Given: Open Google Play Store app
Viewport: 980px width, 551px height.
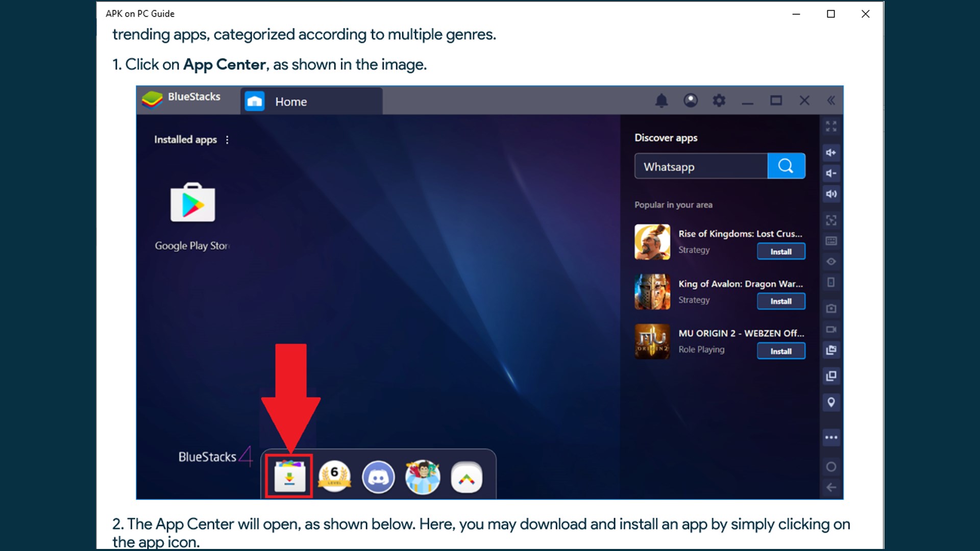Looking at the screenshot, I should click(192, 204).
